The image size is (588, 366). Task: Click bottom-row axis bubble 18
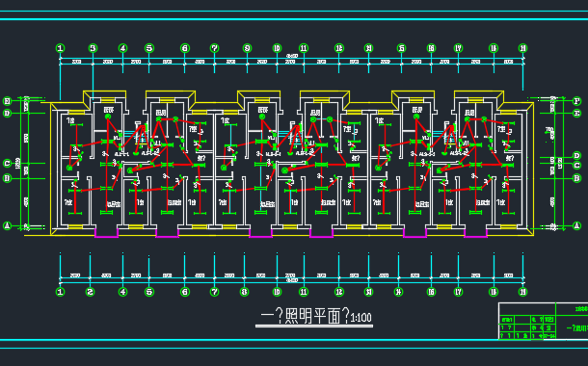[494, 292]
